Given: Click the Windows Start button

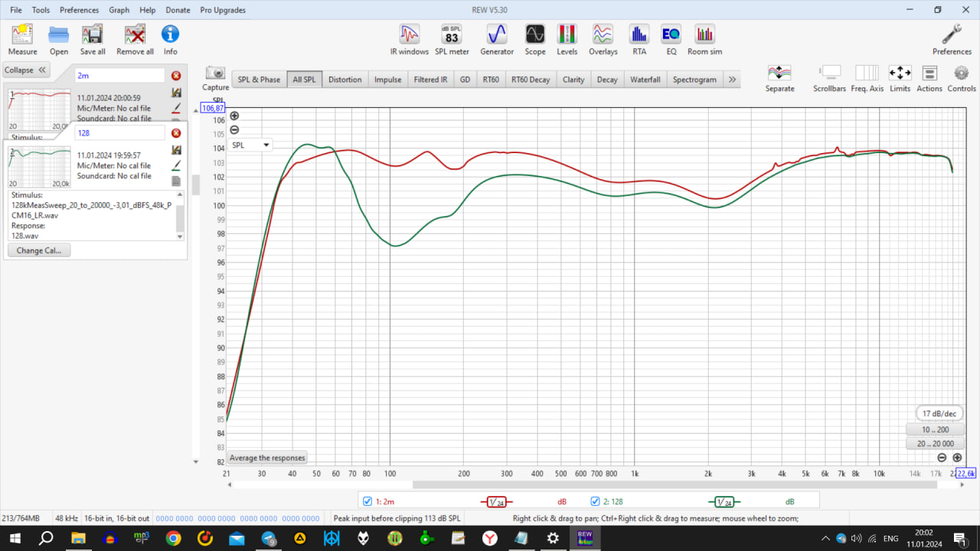Looking at the screenshot, I should pos(15,539).
